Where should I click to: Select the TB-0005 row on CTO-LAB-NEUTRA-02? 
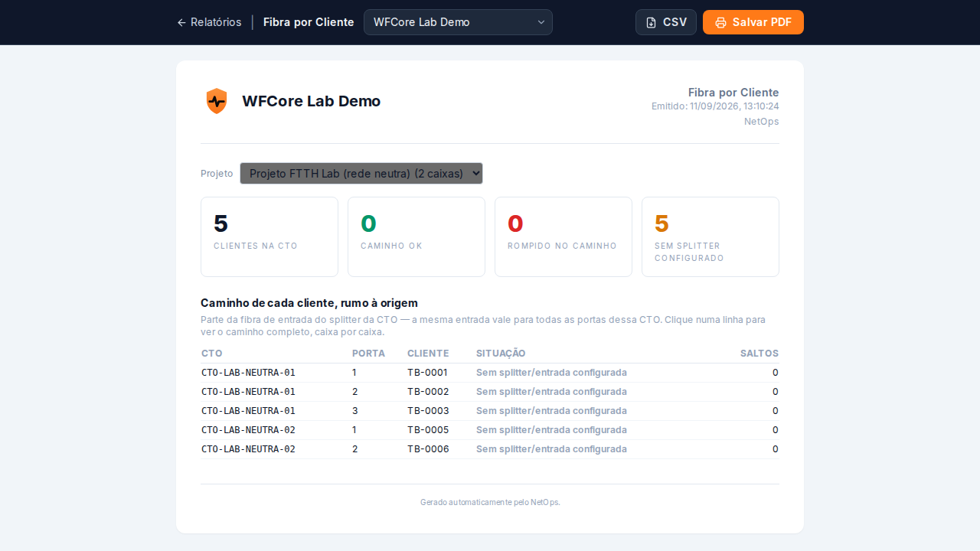point(490,430)
